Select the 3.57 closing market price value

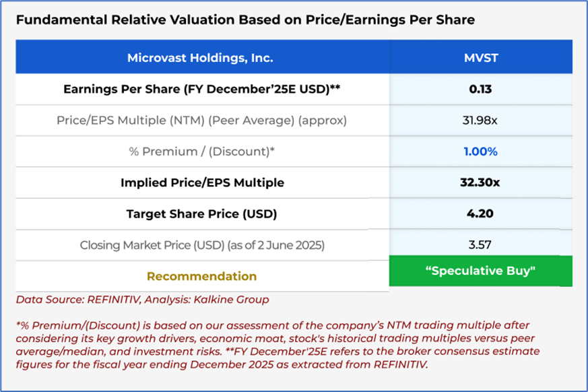480,245
